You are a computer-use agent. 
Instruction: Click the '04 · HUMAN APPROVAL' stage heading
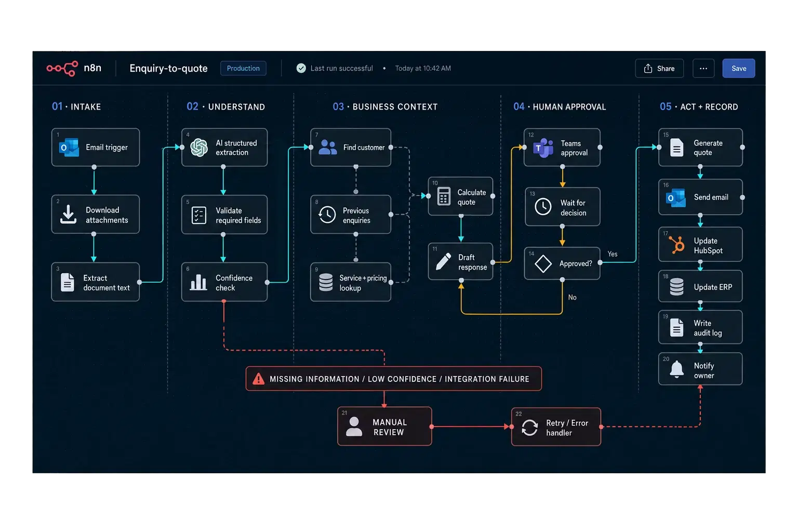tap(560, 107)
